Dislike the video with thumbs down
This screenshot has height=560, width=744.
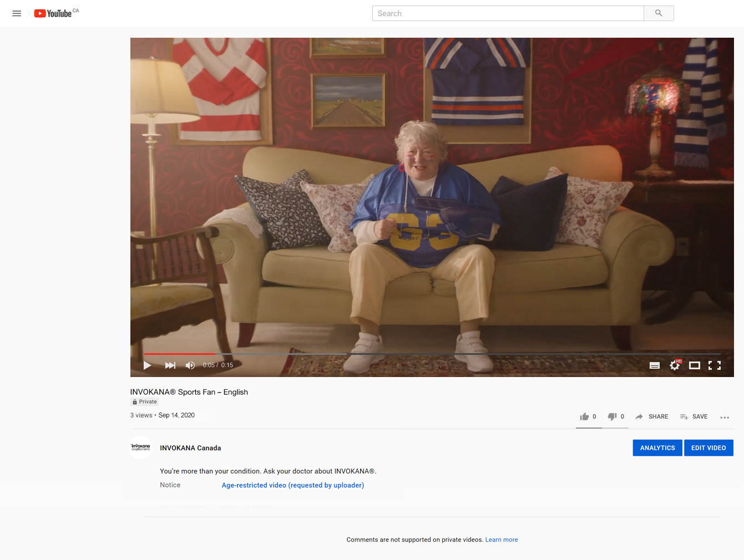(x=616, y=416)
